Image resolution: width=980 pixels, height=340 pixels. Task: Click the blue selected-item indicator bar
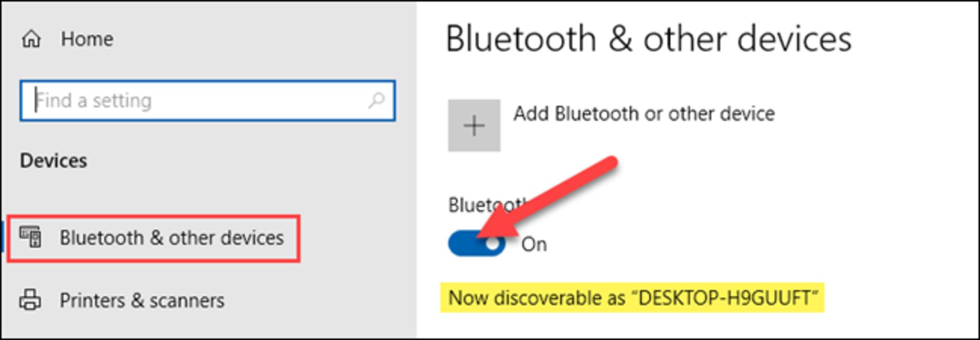3,237
